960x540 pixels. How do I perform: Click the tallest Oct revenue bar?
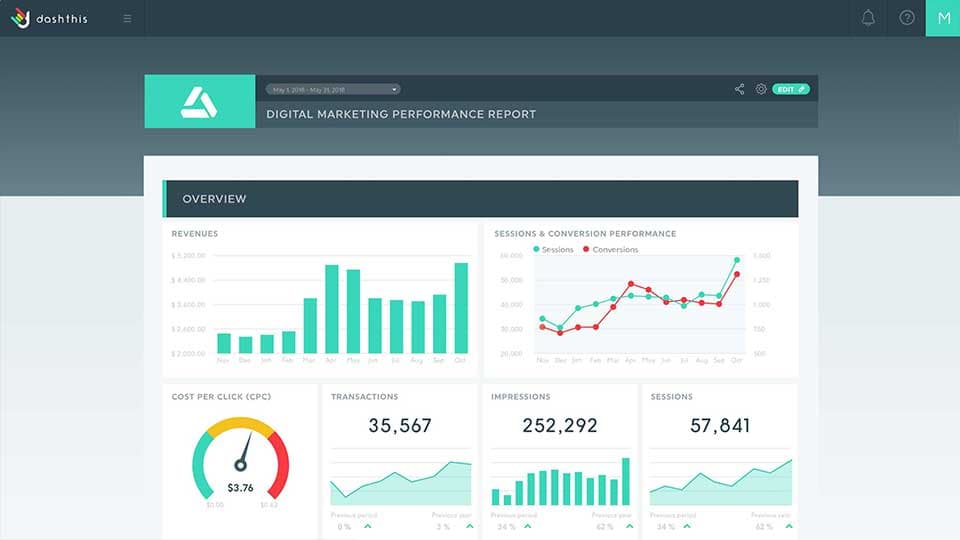(x=461, y=308)
